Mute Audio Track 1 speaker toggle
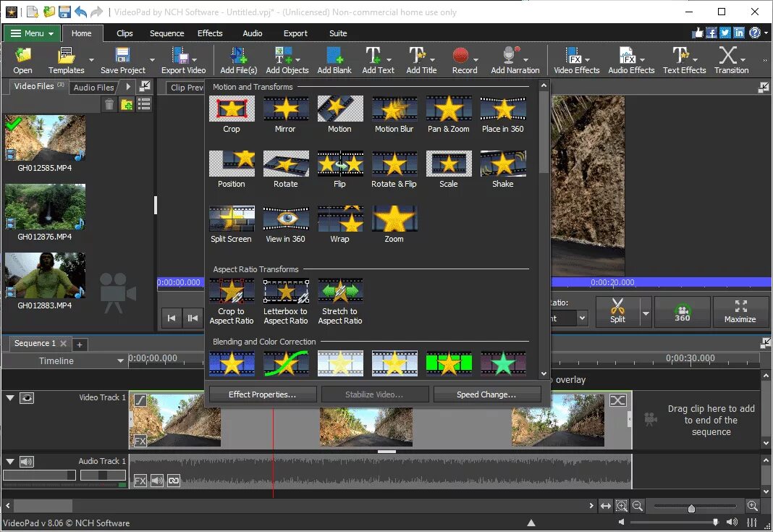This screenshot has width=773, height=532. 27,462
